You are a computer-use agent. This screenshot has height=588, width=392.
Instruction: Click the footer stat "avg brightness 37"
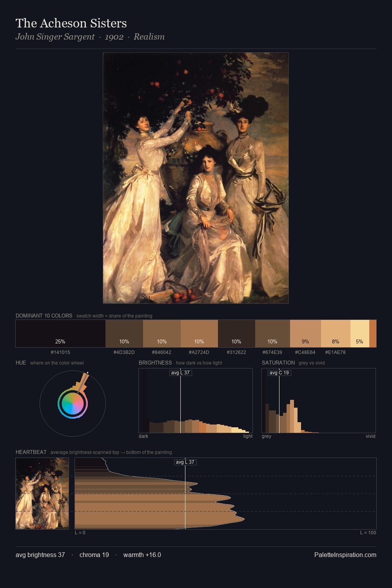40,555
